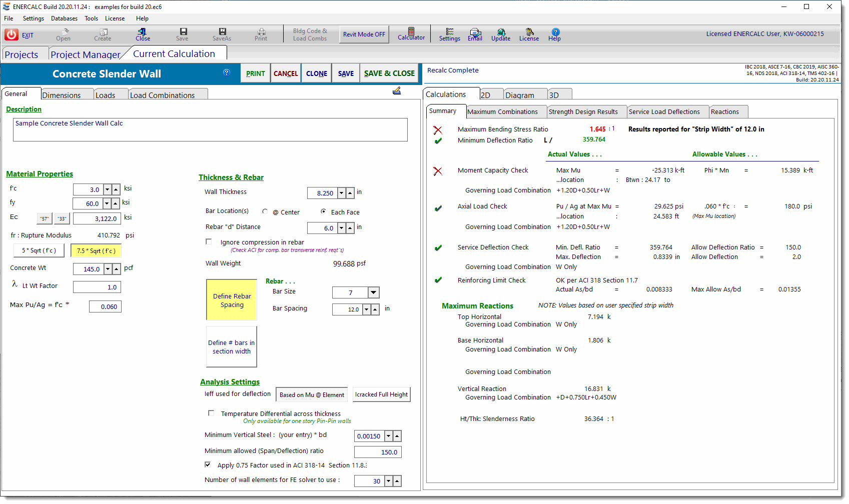Toggle Temperature Differential across thickness checkbox
The height and width of the screenshot is (504, 849).
point(211,413)
